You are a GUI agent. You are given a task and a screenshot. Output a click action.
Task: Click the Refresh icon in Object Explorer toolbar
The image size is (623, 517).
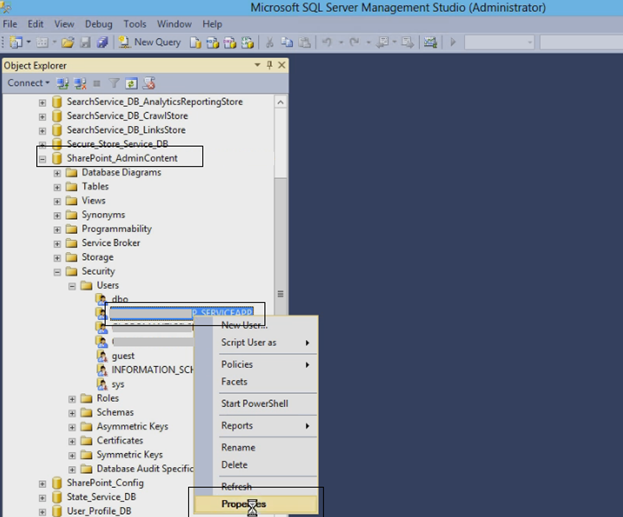pyautogui.click(x=131, y=83)
